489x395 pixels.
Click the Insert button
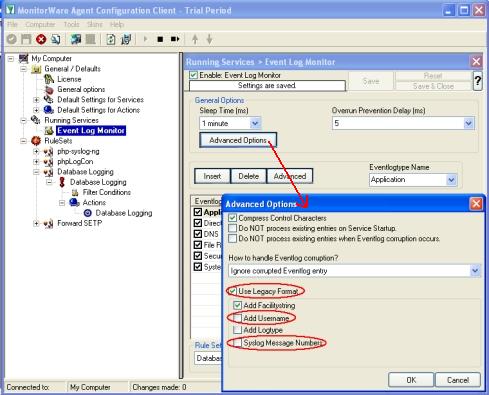[212, 176]
